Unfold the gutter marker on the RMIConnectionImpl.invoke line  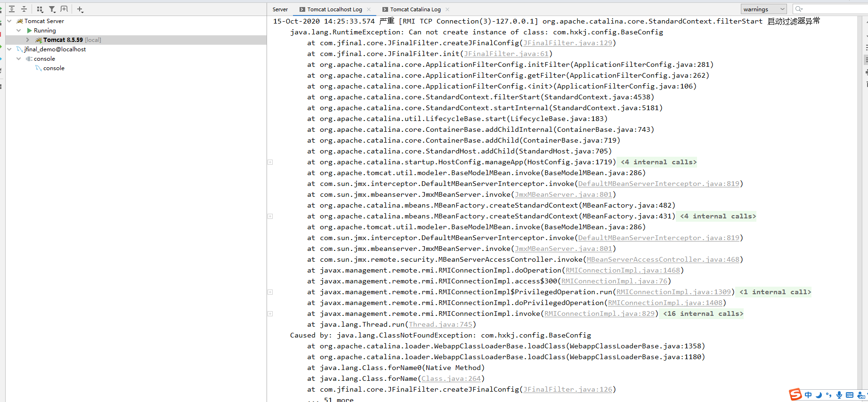270,314
